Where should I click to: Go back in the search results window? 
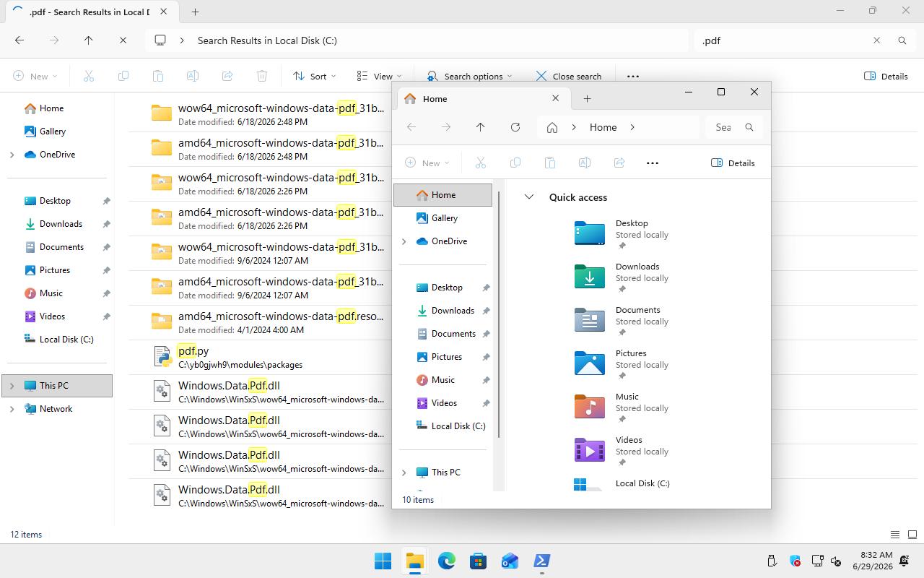(19, 40)
